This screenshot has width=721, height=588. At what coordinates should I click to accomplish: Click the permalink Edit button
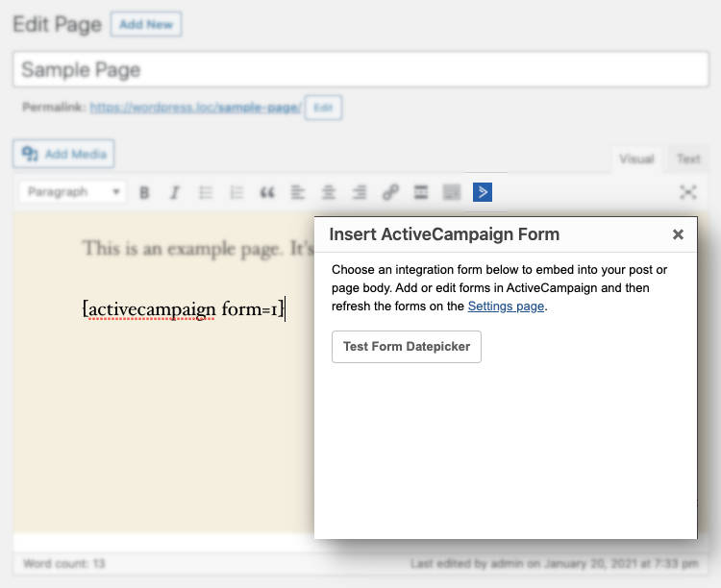click(x=323, y=108)
